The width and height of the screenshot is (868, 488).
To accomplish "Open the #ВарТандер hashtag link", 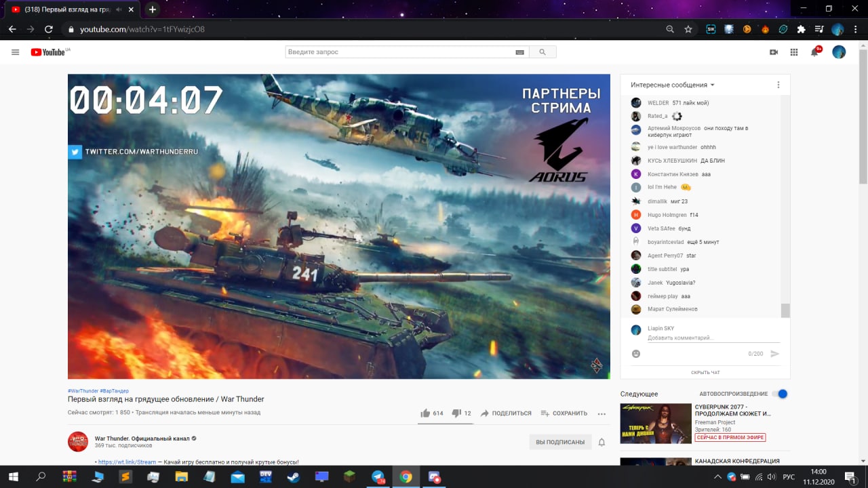I will pos(115,391).
